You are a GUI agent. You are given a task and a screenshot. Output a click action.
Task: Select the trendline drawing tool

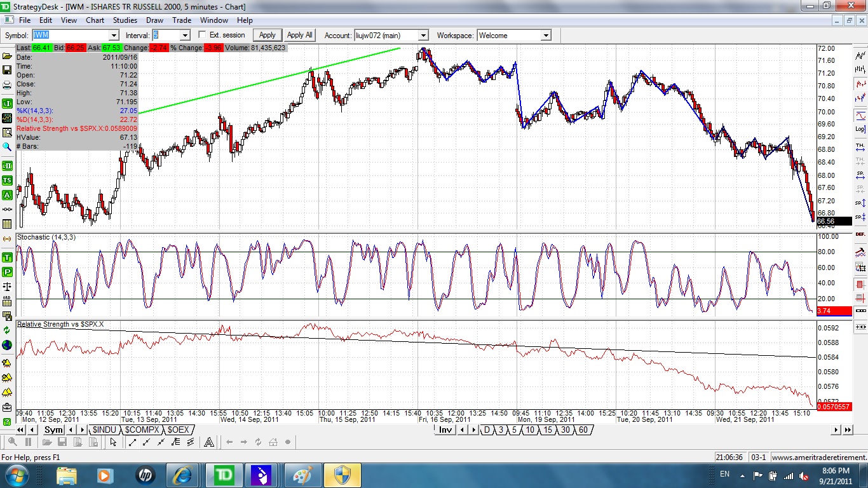(x=132, y=442)
